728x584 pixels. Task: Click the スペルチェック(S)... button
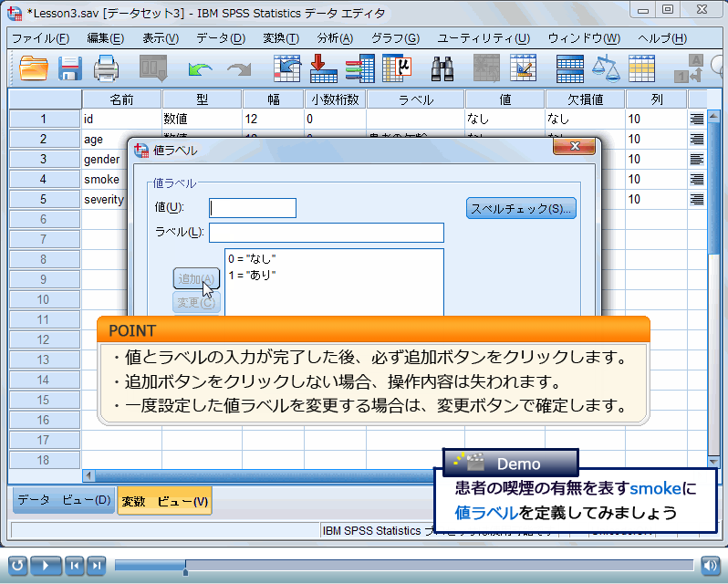(521, 208)
